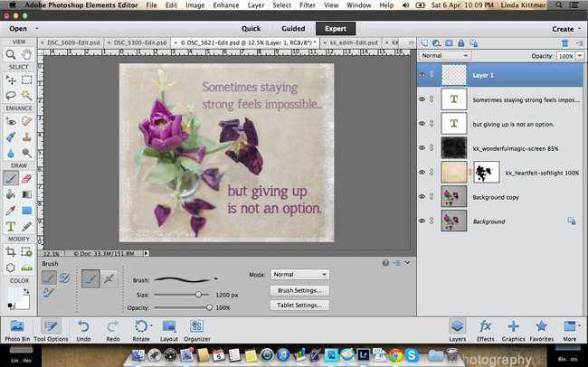Create a new layer with panel icon
The width and height of the screenshot is (588, 367).
(423, 43)
